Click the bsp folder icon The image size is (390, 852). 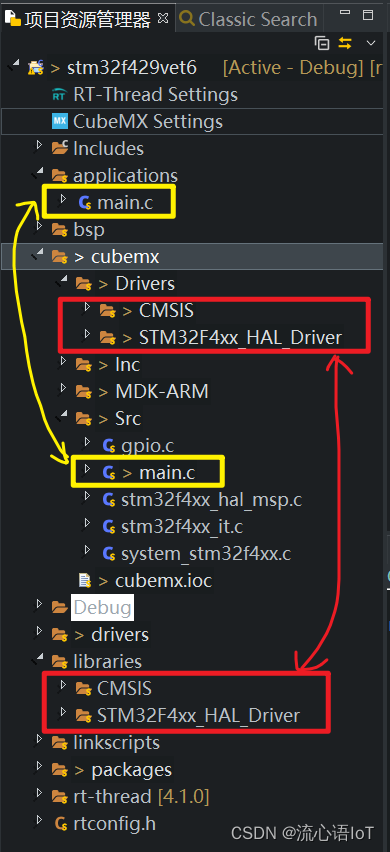tap(59, 230)
